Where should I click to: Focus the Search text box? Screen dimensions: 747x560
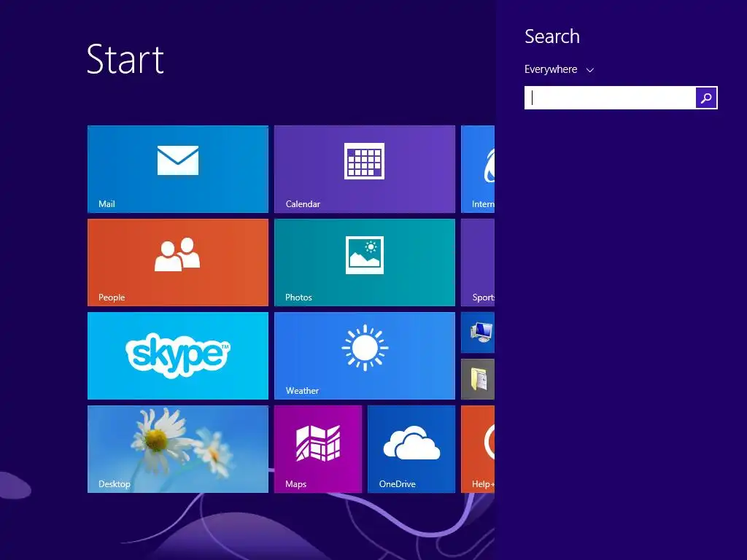tap(610, 98)
